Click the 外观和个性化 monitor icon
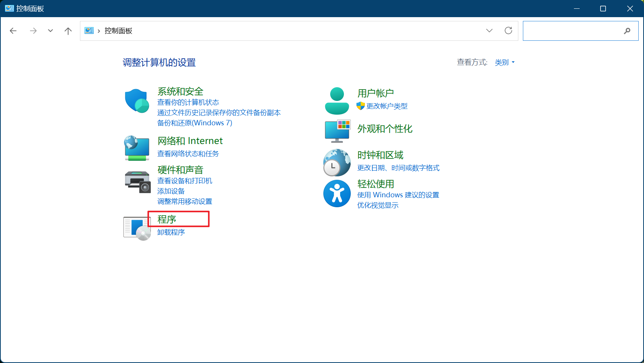 [x=337, y=131]
